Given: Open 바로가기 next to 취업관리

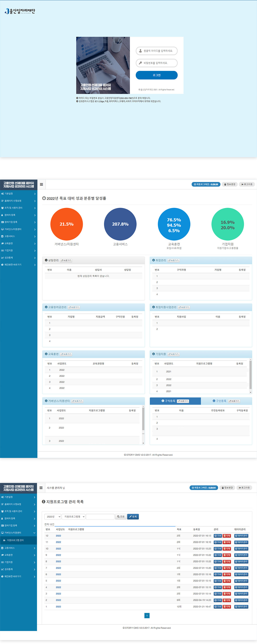Looking at the screenshot, I should coord(174,260).
